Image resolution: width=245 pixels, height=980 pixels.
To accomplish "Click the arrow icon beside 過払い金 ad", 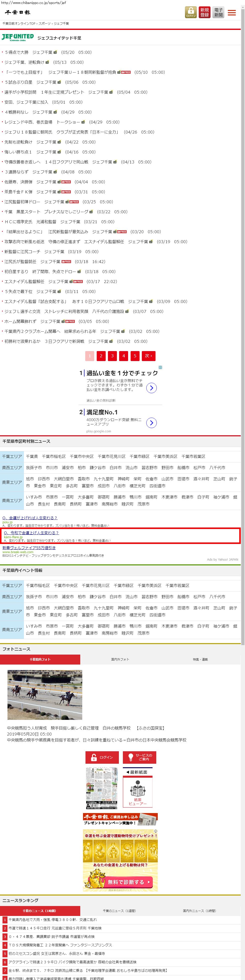I will 152,388.
